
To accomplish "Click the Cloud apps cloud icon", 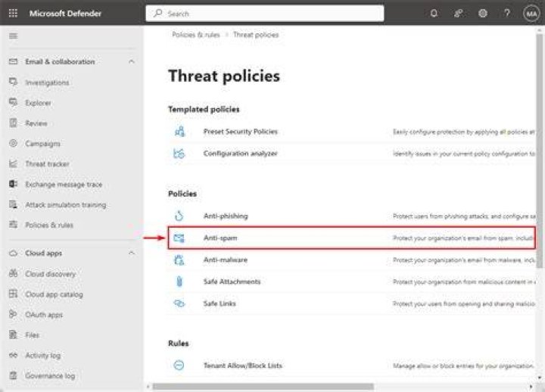I will coord(13,253).
